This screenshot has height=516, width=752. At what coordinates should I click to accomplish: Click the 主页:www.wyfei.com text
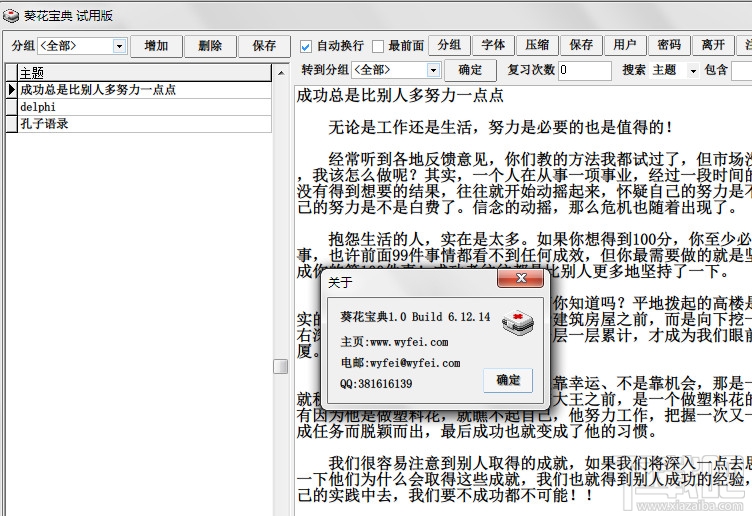[x=394, y=342]
